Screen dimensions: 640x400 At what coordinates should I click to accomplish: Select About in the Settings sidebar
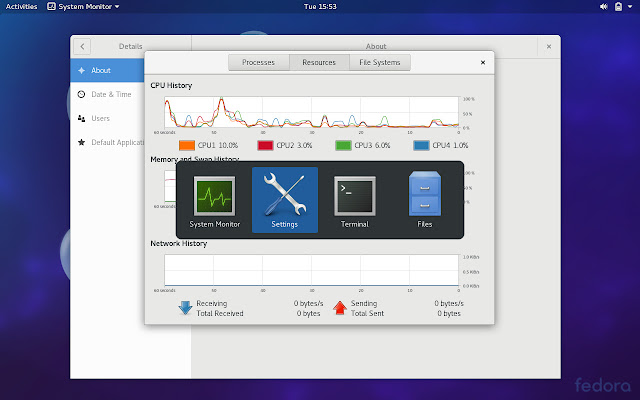[107, 70]
